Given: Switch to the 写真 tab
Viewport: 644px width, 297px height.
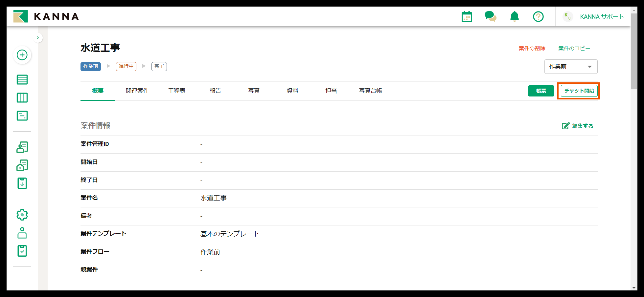Looking at the screenshot, I should [254, 91].
